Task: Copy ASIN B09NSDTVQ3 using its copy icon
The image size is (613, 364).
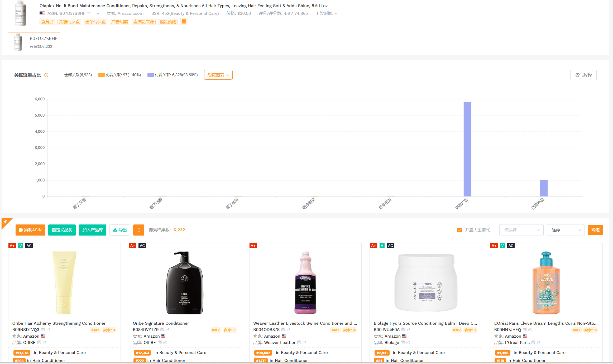Action: (43, 330)
